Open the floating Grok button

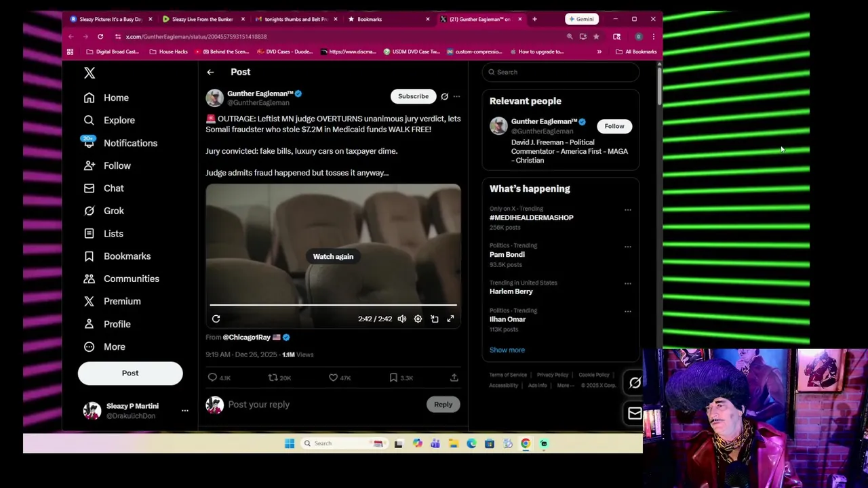(x=634, y=383)
